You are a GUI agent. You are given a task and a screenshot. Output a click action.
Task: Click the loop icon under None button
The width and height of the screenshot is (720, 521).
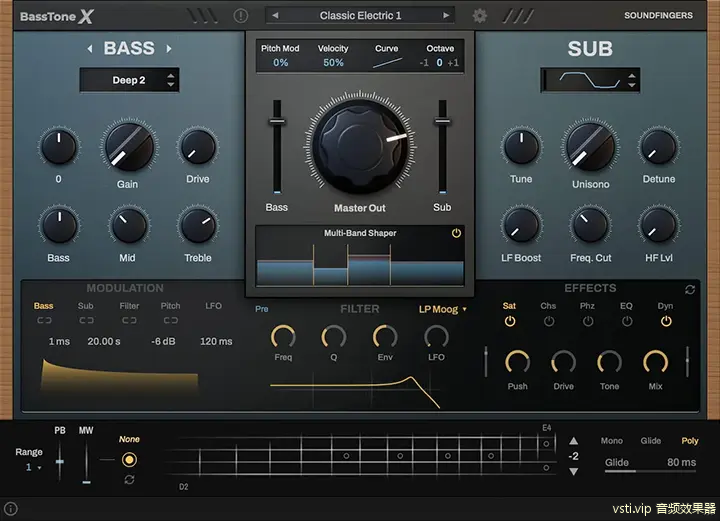tap(129, 480)
